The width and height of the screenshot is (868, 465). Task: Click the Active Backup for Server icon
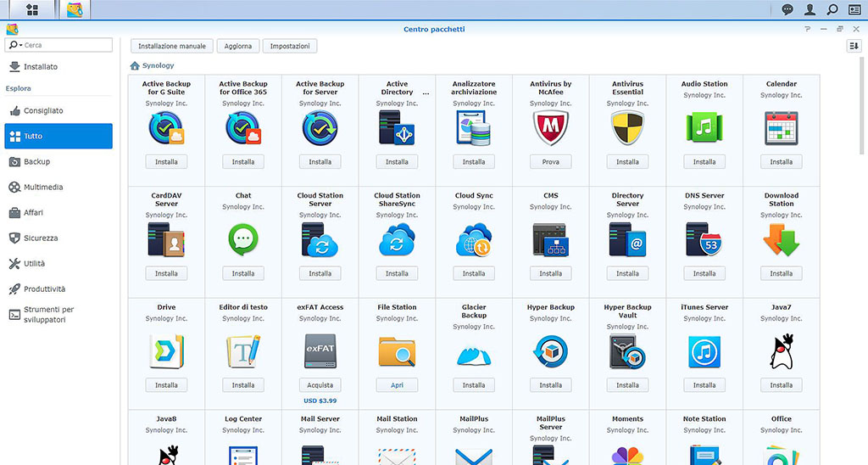(x=320, y=127)
